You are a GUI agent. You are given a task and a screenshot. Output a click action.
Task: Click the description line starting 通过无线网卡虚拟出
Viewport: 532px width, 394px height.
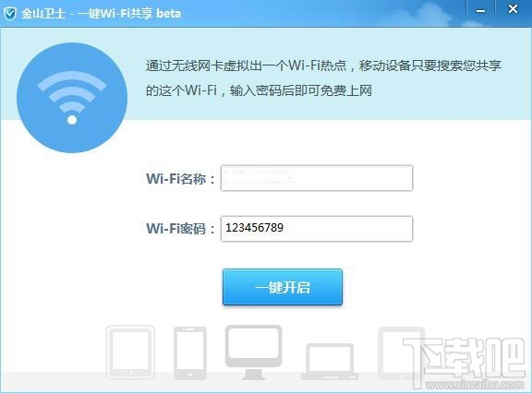(323, 66)
